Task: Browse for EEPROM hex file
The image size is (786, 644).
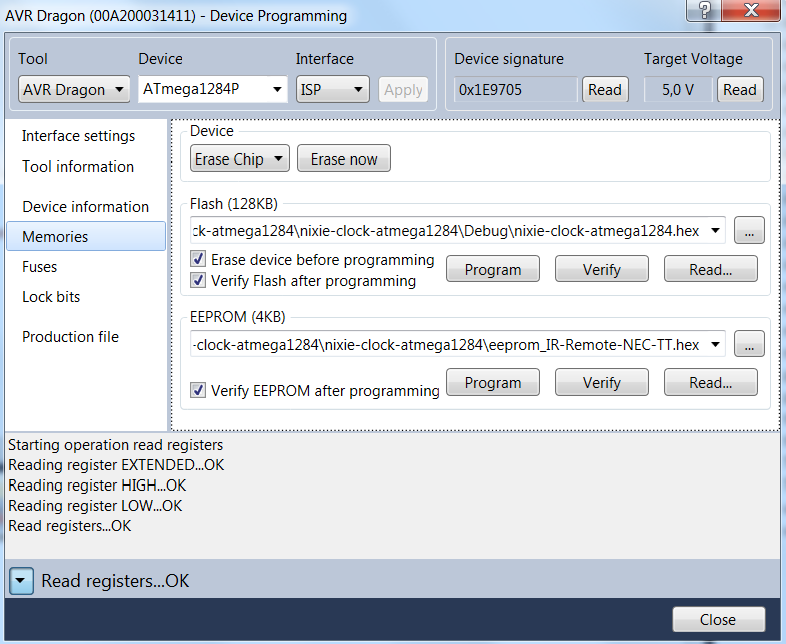Action: (x=749, y=344)
